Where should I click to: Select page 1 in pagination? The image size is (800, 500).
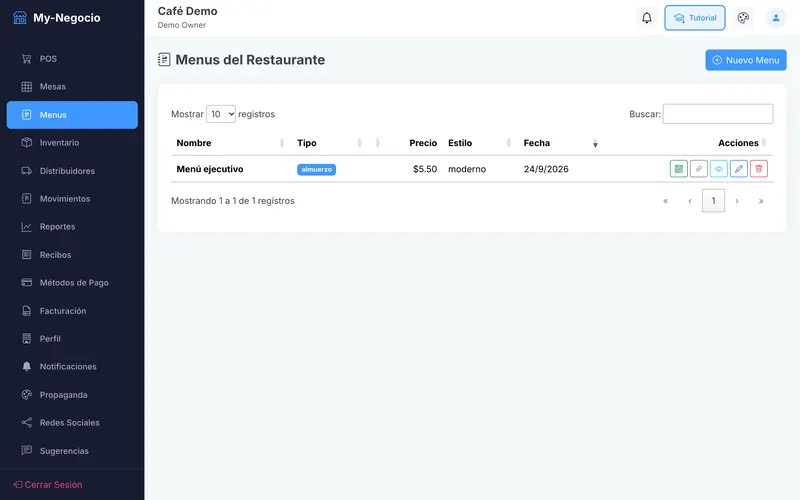(x=713, y=201)
